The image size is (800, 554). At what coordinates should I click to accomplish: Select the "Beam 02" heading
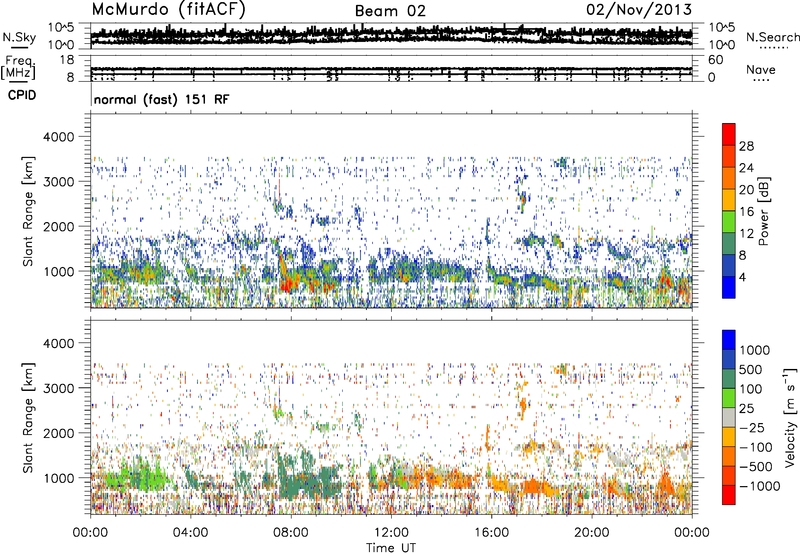click(x=390, y=11)
